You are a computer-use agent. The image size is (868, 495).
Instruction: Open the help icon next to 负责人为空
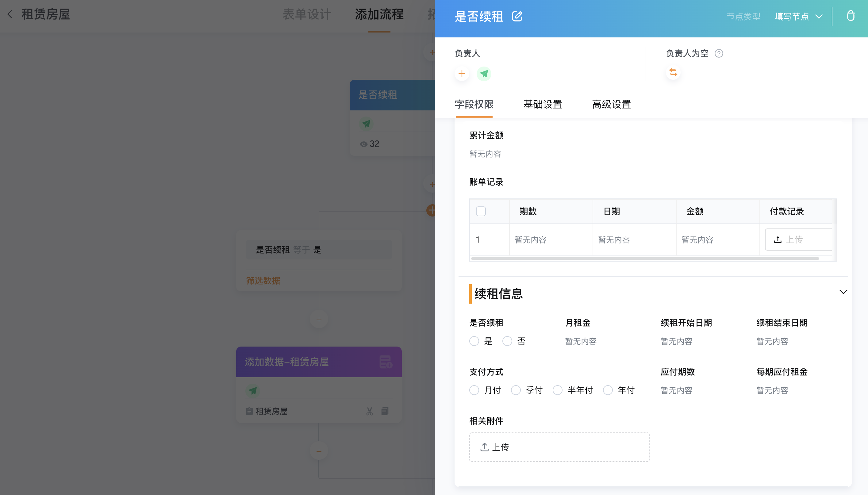[719, 53]
